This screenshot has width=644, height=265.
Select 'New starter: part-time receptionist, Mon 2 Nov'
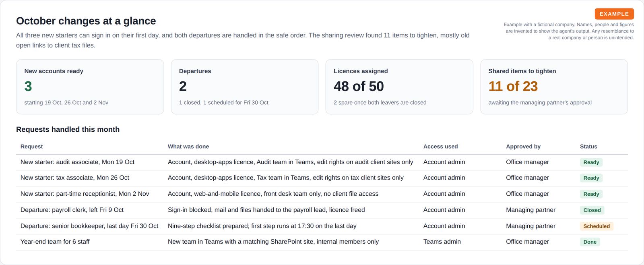[x=85, y=194]
